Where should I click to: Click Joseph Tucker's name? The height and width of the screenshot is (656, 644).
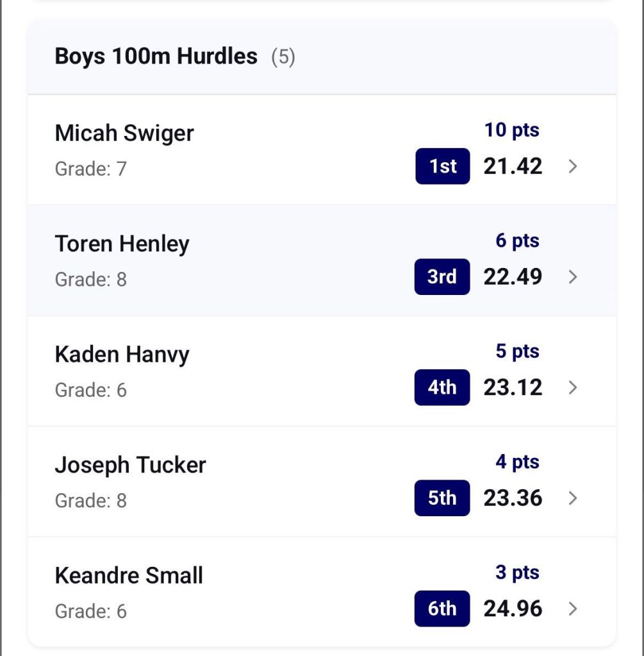click(x=131, y=465)
